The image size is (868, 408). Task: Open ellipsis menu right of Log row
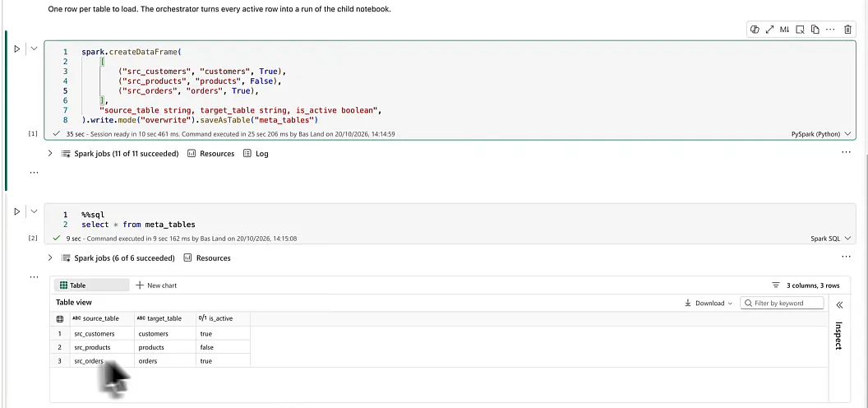pos(846,152)
